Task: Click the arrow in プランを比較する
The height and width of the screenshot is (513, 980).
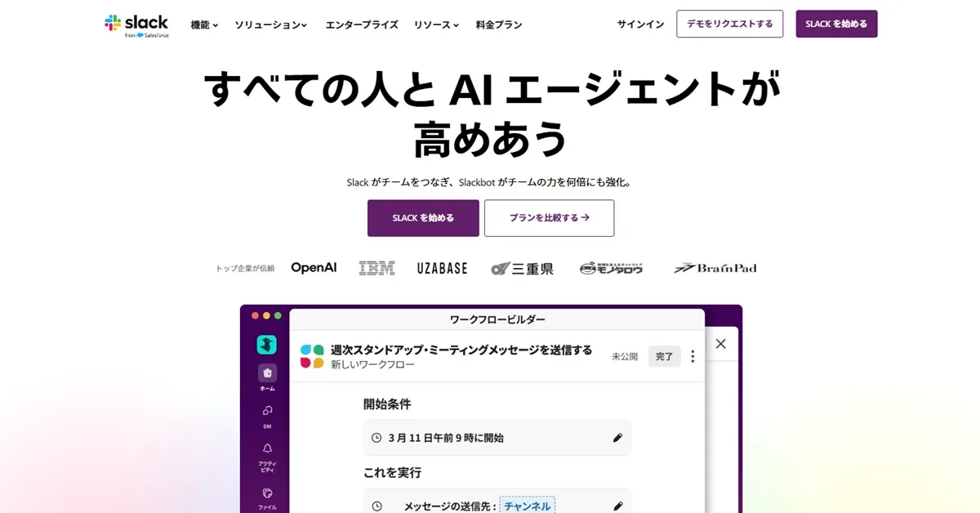Action: 585,218
